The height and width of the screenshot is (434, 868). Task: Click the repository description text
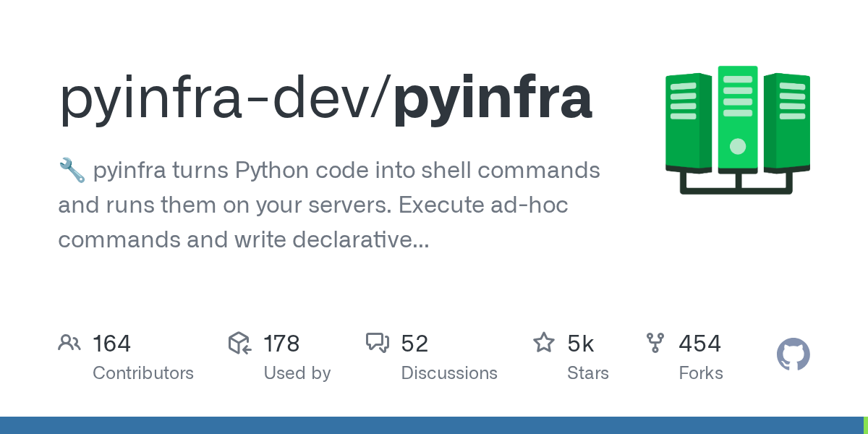click(329, 205)
